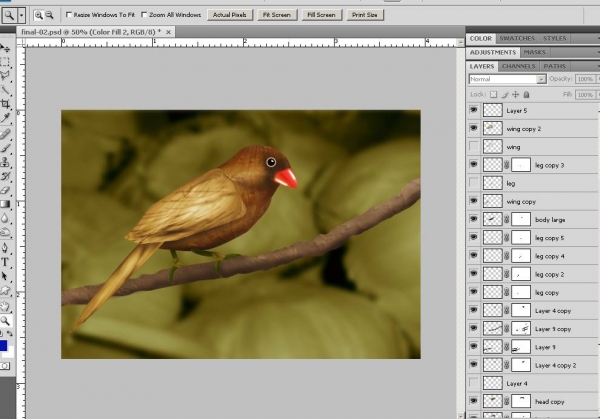The height and width of the screenshot is (419, 600).
Task: Toggle Quick Mask mode icon
Action: point(5,366)
